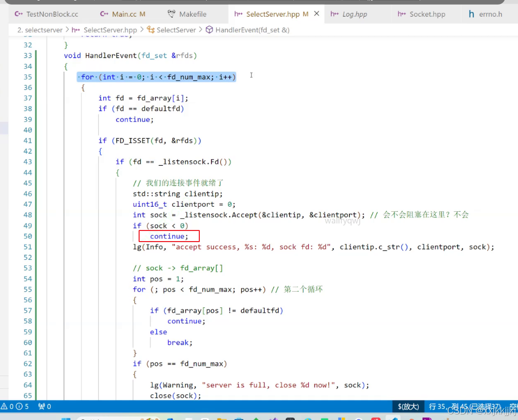Select the Makefile tab
The image size is (518, 420).
click(x=187, y=14)
